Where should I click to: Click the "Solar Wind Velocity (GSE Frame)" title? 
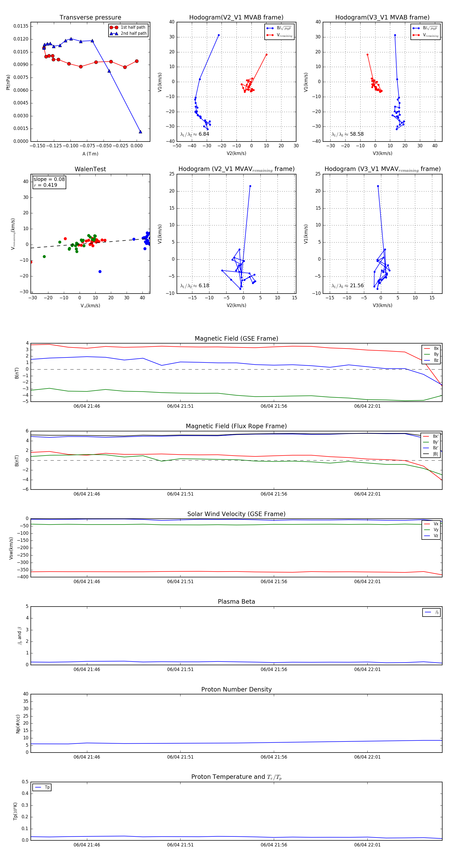tap(236, 514)
